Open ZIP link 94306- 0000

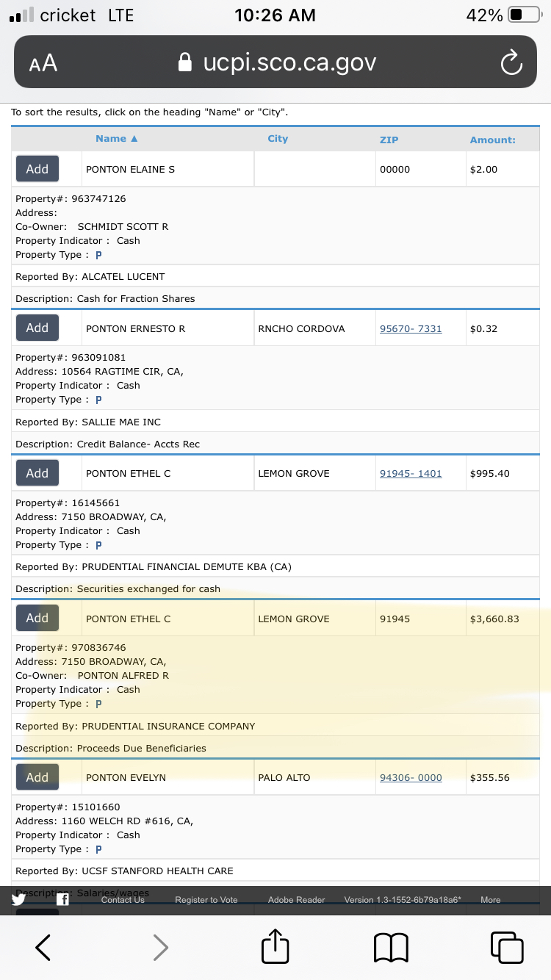411,778
